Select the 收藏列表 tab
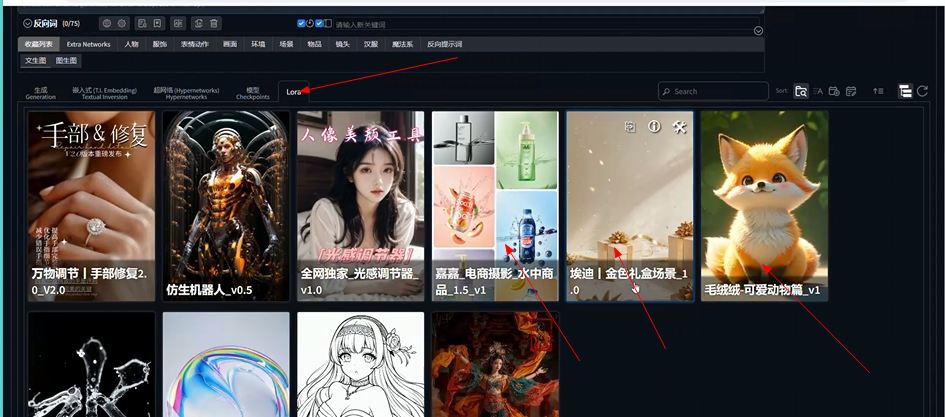 tap(39, 44)
